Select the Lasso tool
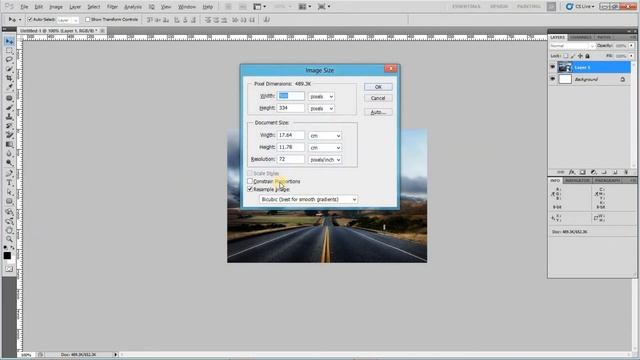Screen dimensions: 640x360 point(9,60)
